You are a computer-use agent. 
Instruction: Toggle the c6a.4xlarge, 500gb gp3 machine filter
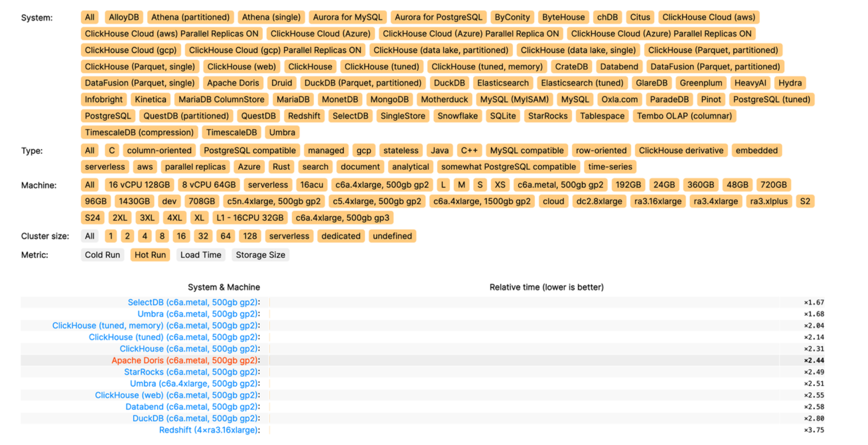pyautogui.click(x=343, y=218)
